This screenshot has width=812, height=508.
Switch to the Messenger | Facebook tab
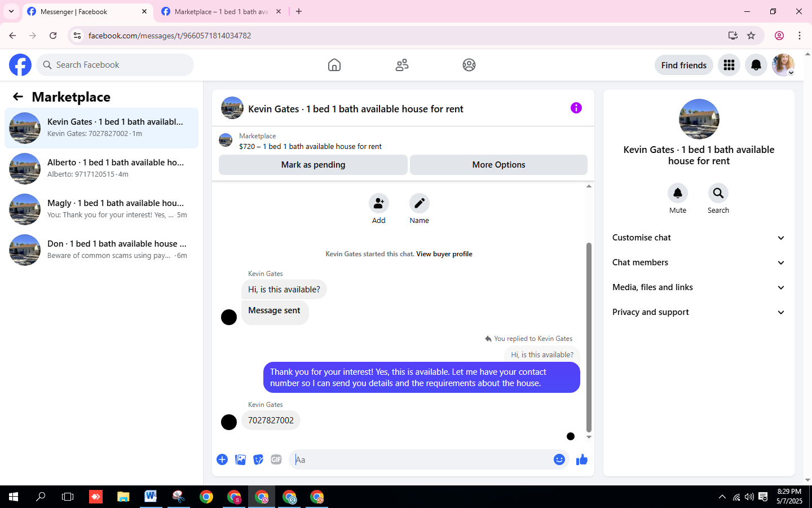pyautogui.click(x=87, y=11)
